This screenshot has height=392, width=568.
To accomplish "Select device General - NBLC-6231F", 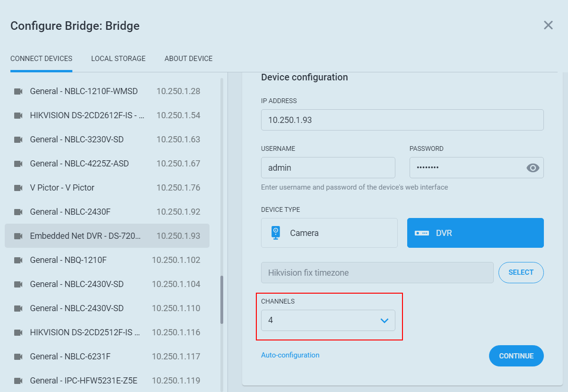I will pyautogui.click(x=107, y=357).
